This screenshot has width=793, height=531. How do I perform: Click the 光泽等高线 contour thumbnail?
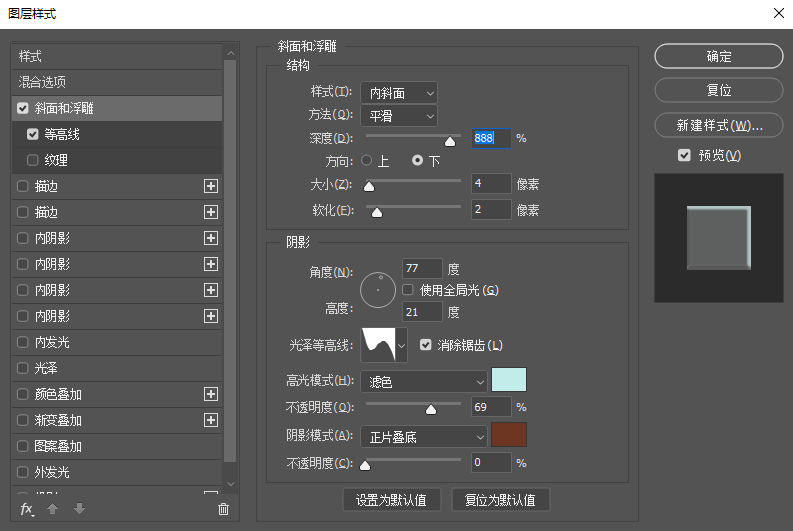378,345
